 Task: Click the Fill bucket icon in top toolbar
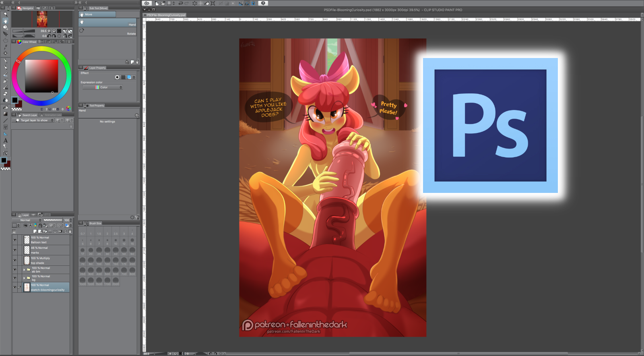point(206,3)
